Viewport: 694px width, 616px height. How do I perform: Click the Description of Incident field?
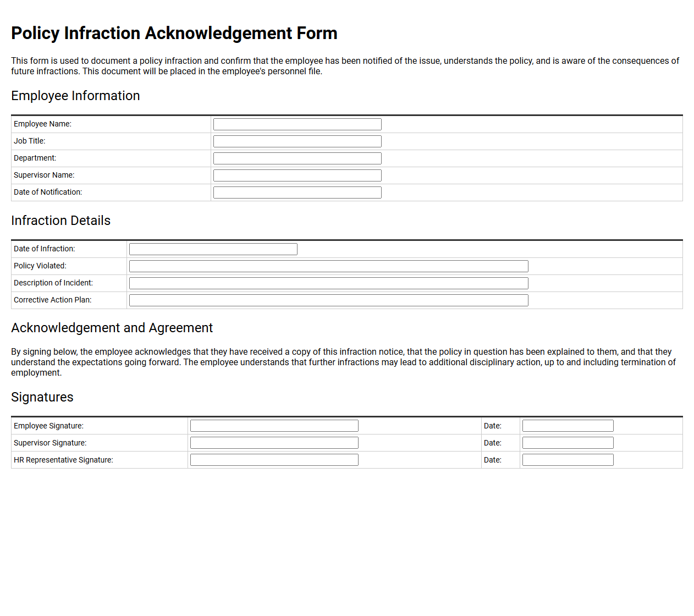[328, 283]
